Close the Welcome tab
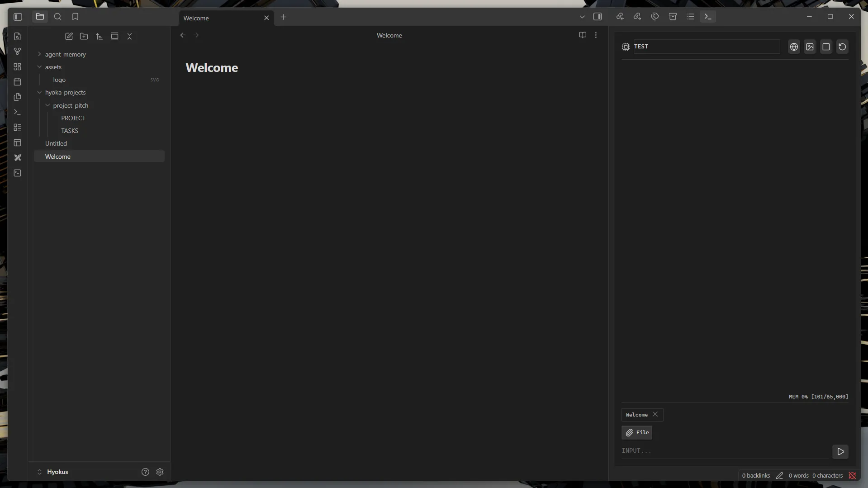Image resolution: width=868 pixels, height=488 pixels. [x=266, y=18]
